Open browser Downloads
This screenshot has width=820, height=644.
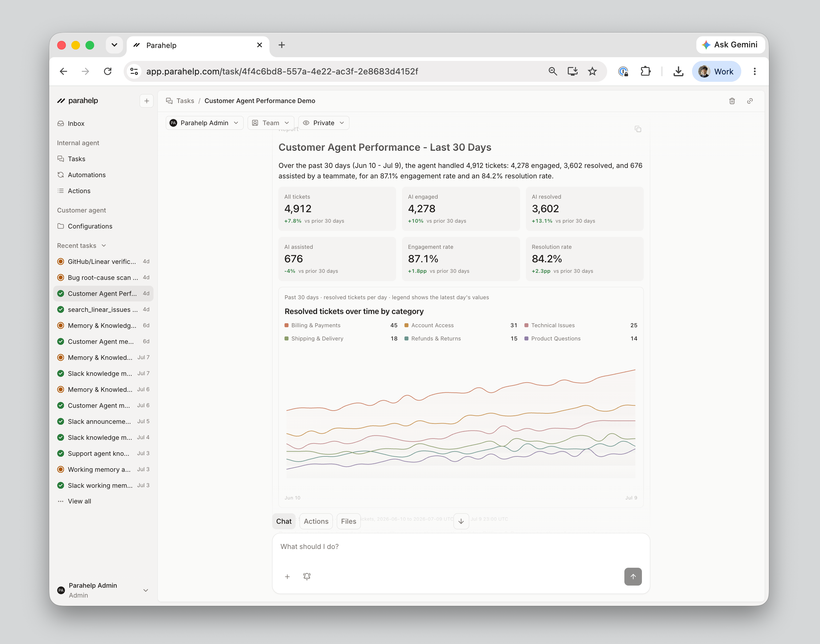coord(678,71)
